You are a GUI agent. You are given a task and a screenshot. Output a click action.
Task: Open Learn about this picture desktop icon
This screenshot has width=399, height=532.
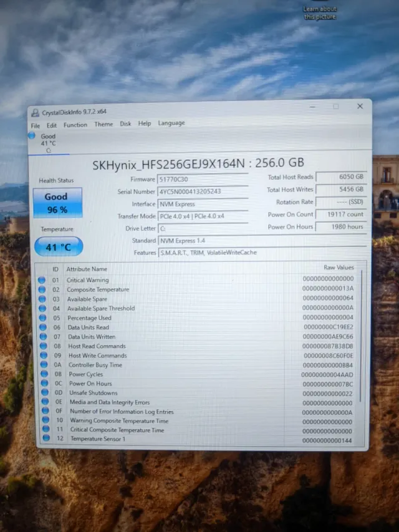(x=320, y=10)
